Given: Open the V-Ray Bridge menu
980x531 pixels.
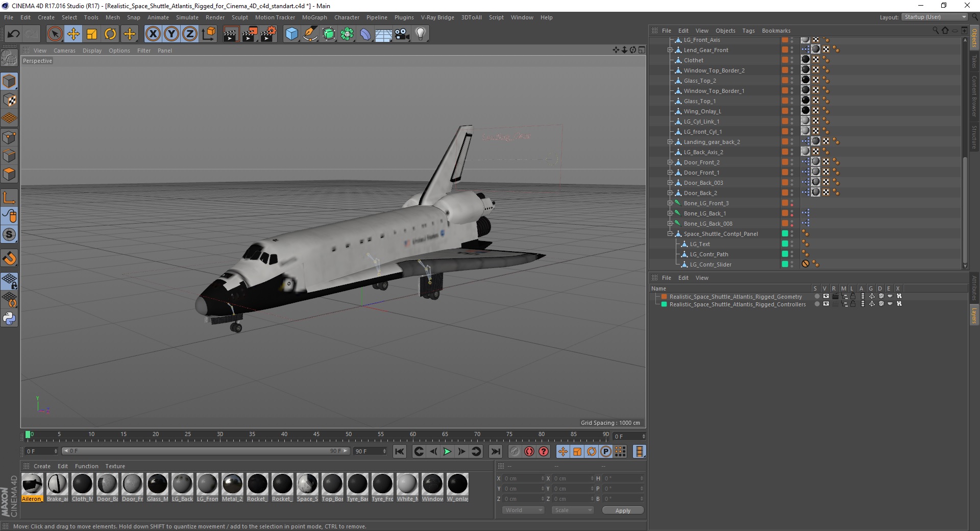Looking at the screenshot, I should (x=437, y=17).
